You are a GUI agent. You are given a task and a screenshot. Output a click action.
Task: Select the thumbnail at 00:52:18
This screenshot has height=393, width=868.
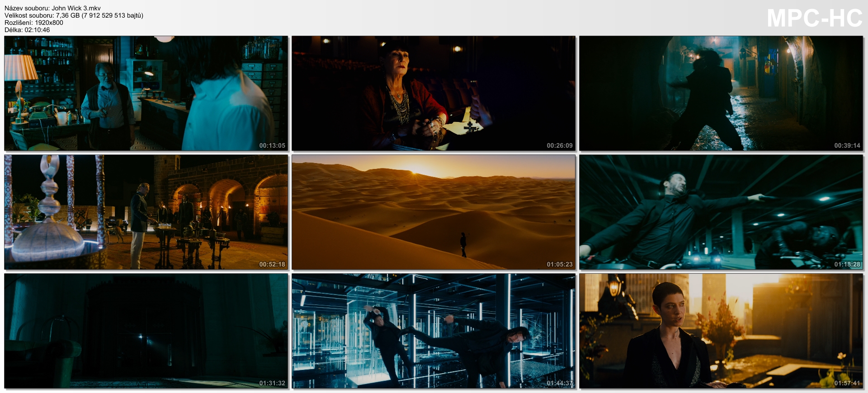pyautogui.click(x=146, y=212)
